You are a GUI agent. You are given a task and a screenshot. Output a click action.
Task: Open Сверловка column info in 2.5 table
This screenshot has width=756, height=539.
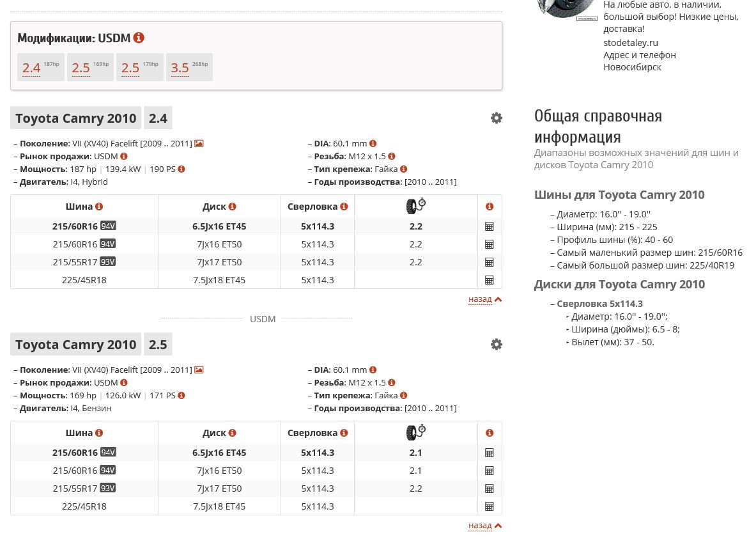(x=344, y=433)
